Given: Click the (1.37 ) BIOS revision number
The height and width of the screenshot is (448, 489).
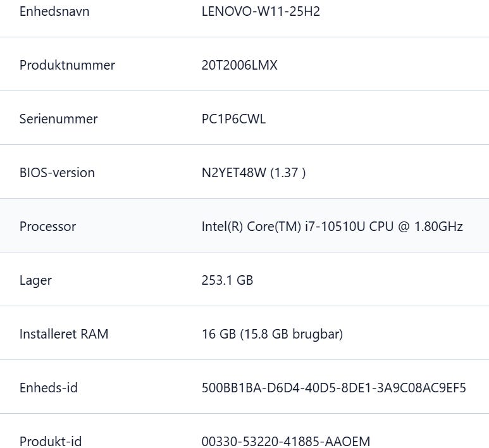Looking at the screenshot, I should click(x=288, y=173).
